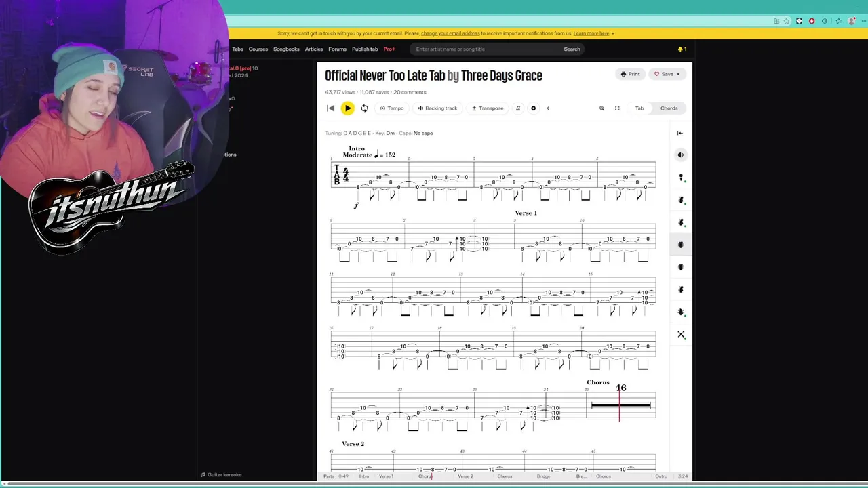Screen dimensions: 868x488
Task: Open the Articles menu
Action: (x=314, y=49)
